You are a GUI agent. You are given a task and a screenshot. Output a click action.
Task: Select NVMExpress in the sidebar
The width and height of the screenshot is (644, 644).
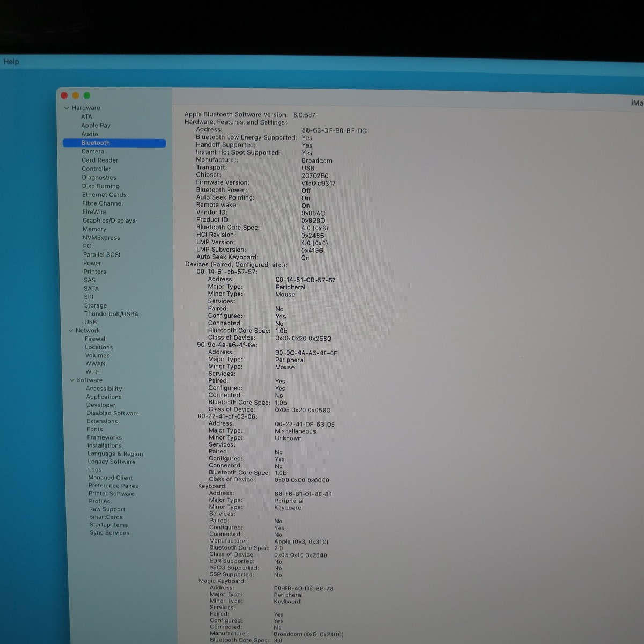point(101,238)
